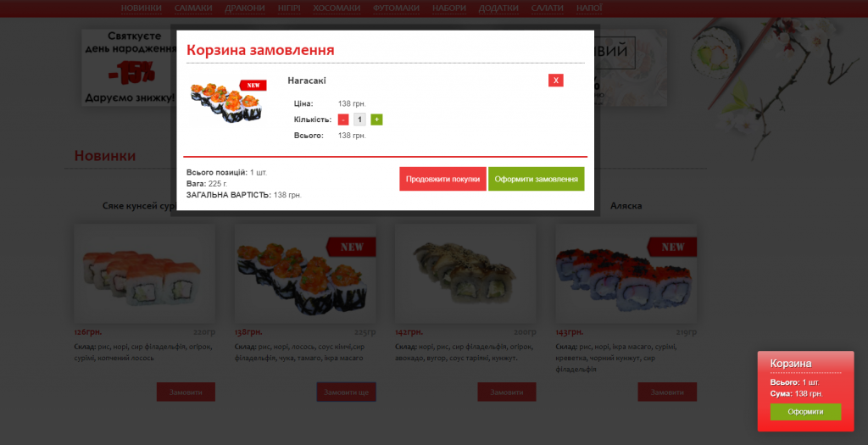Click Оформити замовлення green button
The image size is (868, 445).
pyautogui.click(x=536, y=179)
